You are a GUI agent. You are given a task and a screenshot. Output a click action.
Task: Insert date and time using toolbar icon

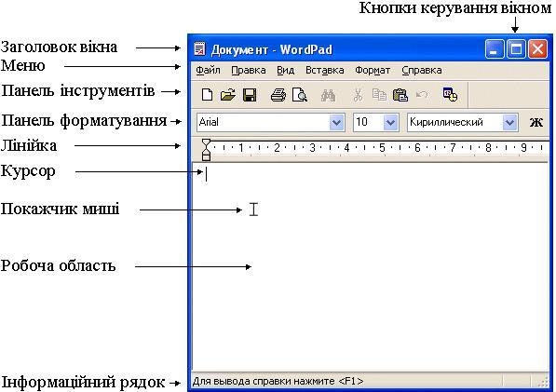pyautogui.click(x=450, y=95)
